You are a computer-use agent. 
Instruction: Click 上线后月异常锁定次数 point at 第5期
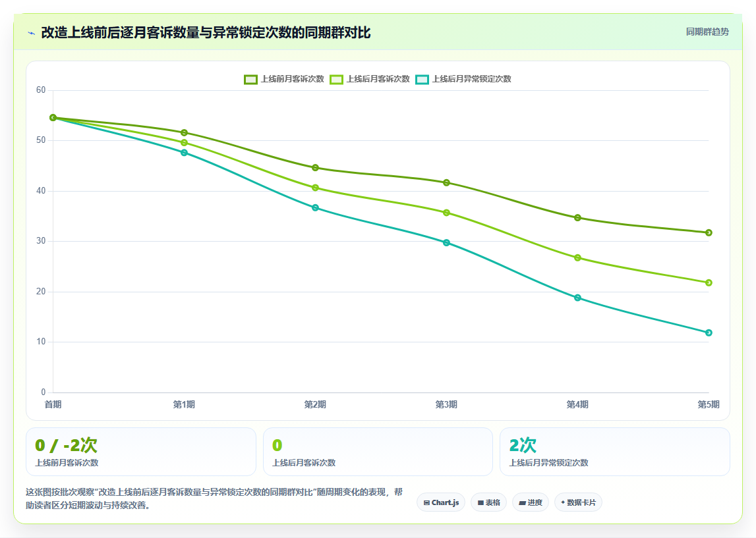709,333
